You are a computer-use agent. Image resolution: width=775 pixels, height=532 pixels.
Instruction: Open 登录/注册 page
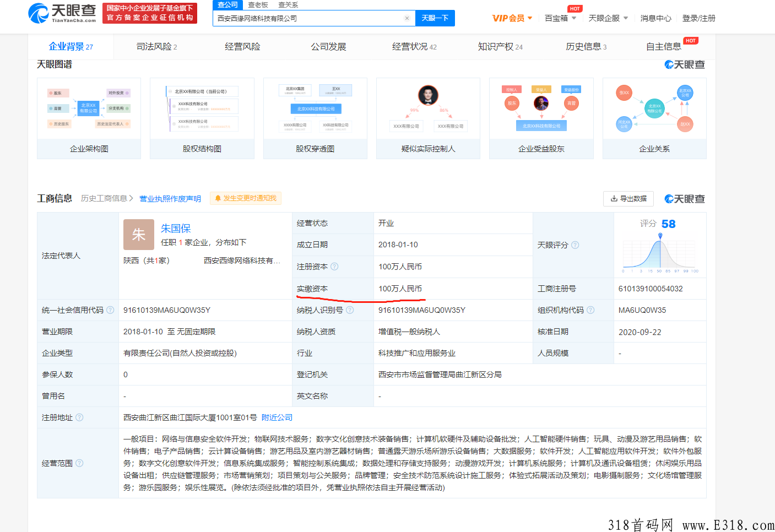click(698, 18)
